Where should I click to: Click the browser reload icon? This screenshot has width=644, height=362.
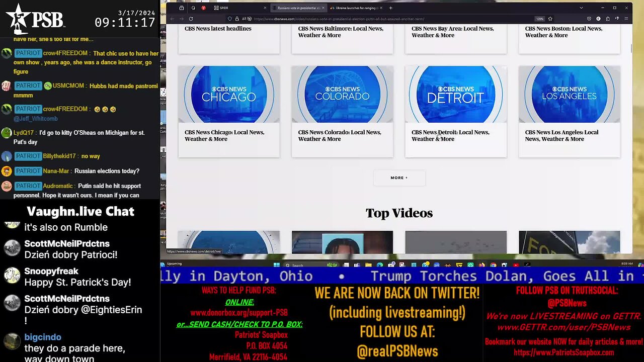191,19
